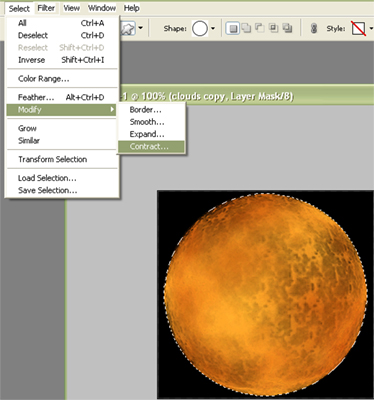Choose Grow from the Select menu
Screen dimensions: 374x400
click(x=62, y=128)
